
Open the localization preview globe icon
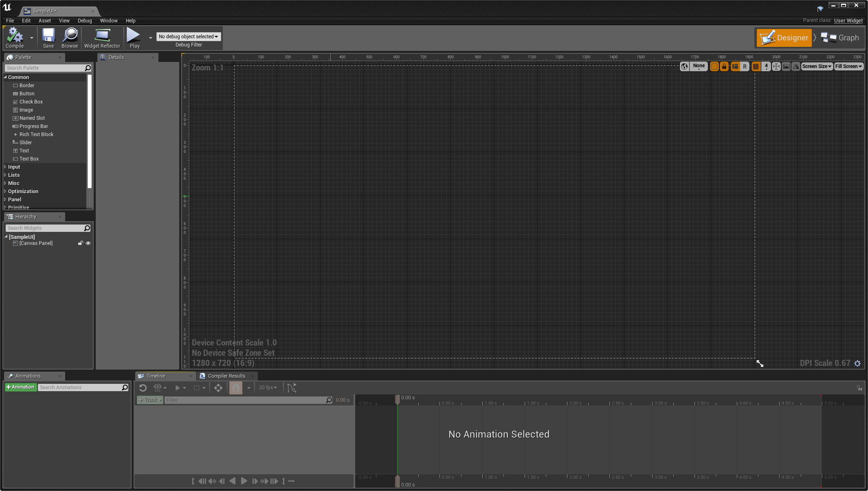(684, 66)
